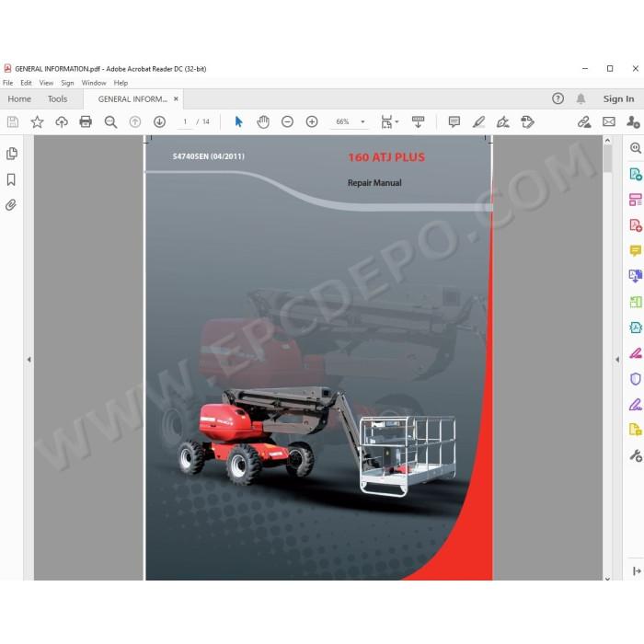Open Create PDF tool in right pane

click(636, 225)
